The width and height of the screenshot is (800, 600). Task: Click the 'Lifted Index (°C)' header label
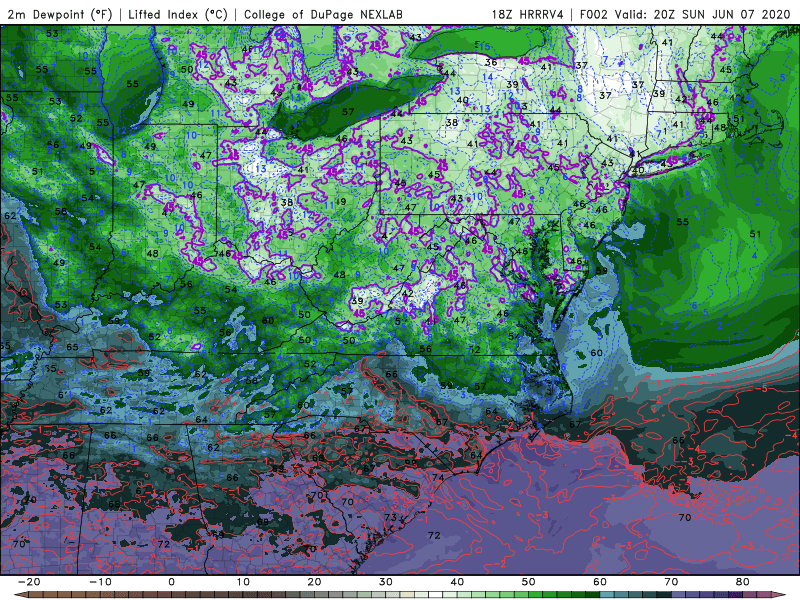click(x=178, y=14)
